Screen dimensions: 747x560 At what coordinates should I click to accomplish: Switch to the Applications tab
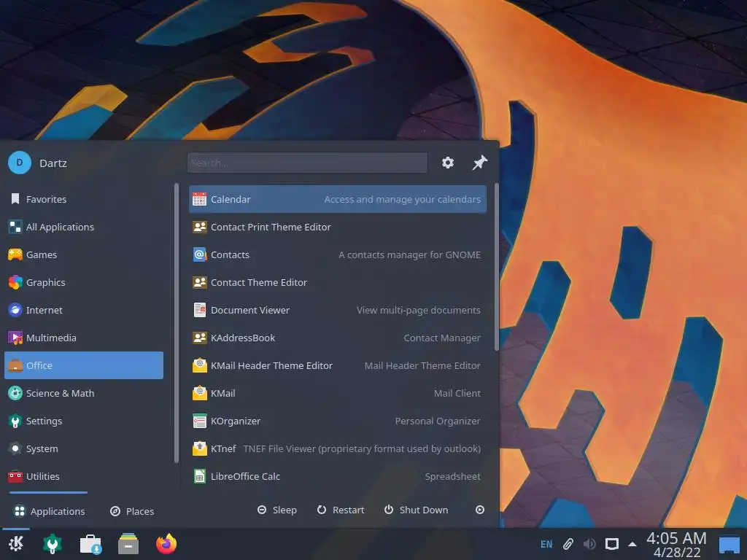(x=49, y=511)
